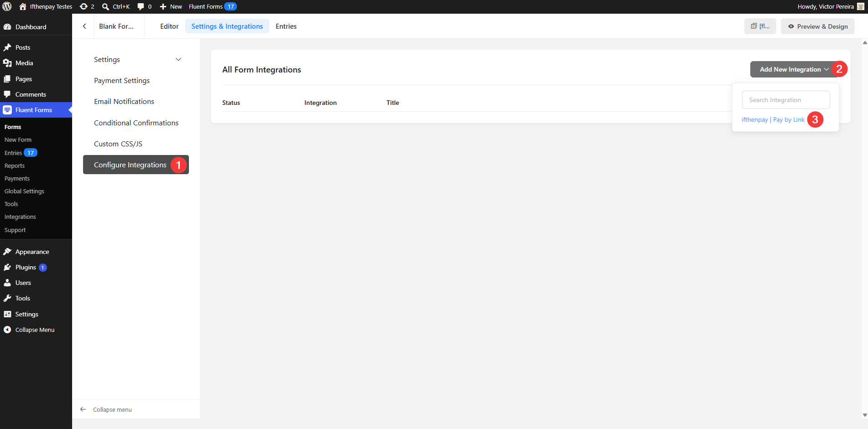The width and height of the screenshot is (868, 429).
Task: Click the updates icon showing 2
Action: [84, 6]
